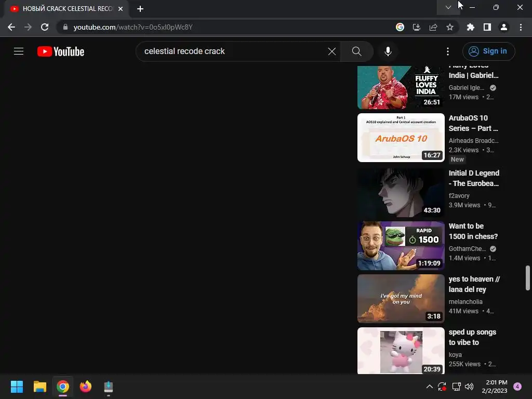The image size is (532, 399).
Task: Open the YouTube hamburger guide menu
Action: (x=19, y=51)
